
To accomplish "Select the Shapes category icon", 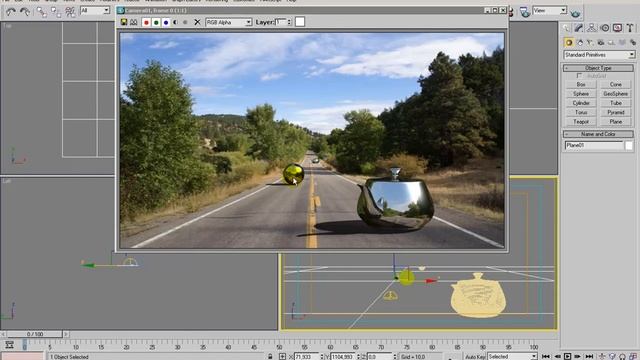I will click(x=580, y=42).
